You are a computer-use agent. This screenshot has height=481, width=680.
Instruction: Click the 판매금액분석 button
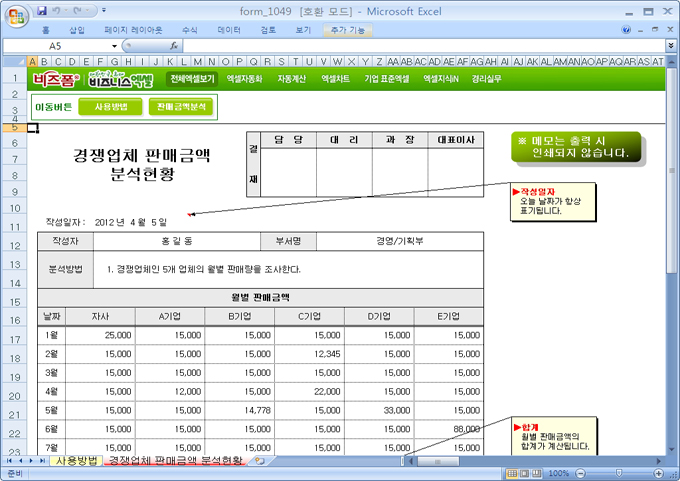click(x=180, y=106)
